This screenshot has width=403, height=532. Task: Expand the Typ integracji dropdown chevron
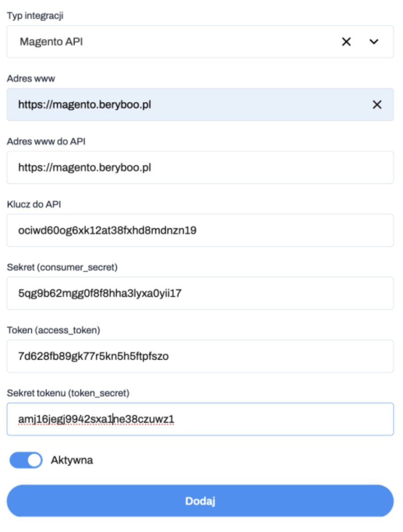pos(374,42)
